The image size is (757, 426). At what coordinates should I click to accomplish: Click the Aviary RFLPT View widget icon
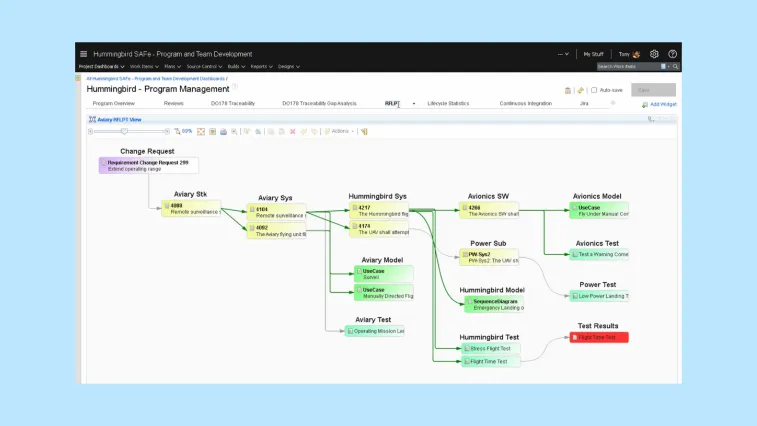pyautogui.click(x=92, y=119)
